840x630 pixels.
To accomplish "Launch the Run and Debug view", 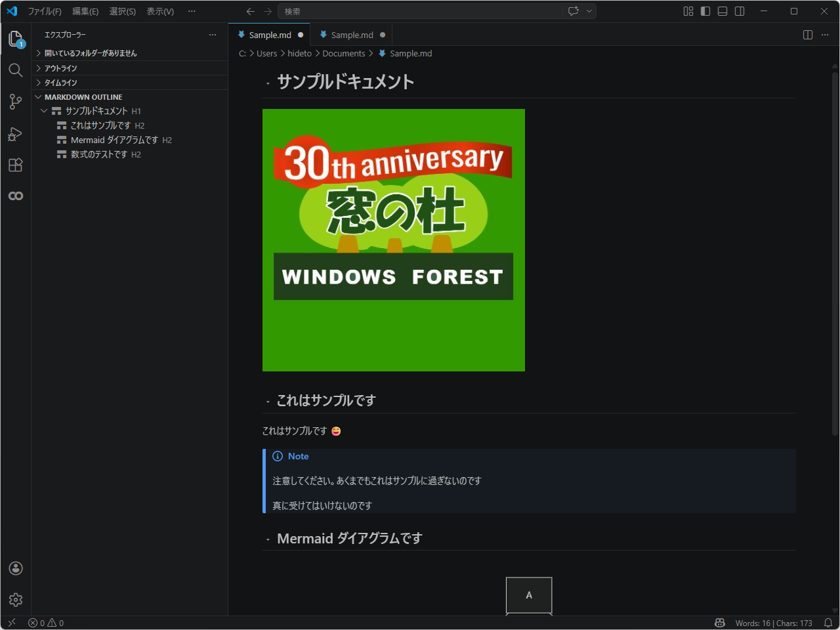I will coord(15,133).
